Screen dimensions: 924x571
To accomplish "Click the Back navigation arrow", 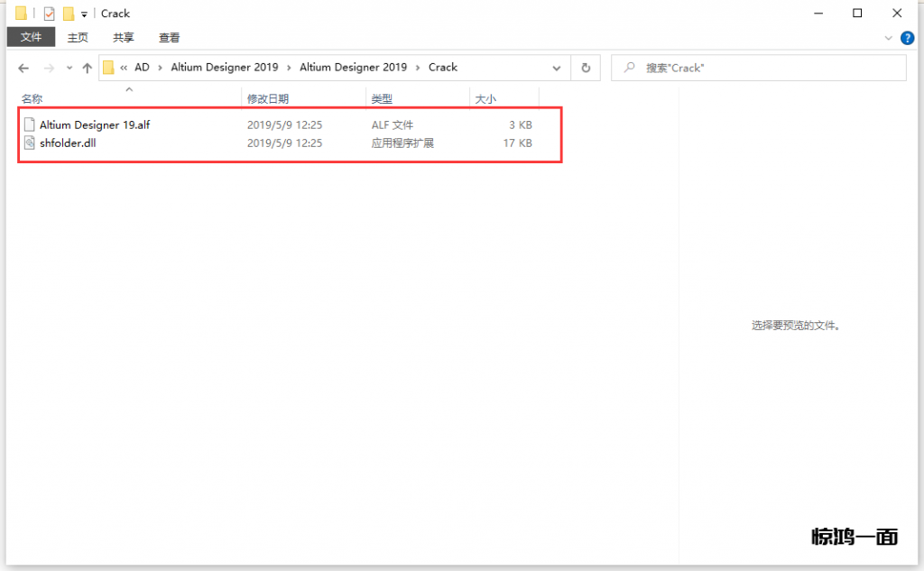I will coord(23,68).
